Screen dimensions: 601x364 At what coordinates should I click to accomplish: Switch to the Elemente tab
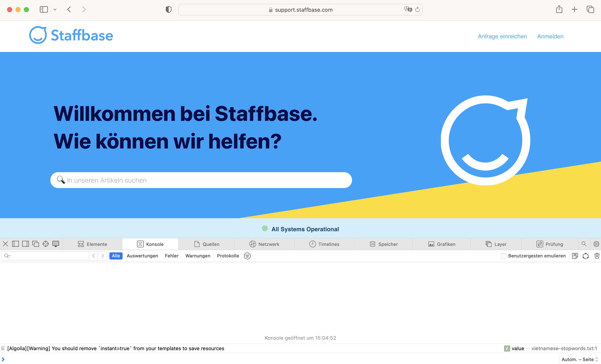[92, 244]
